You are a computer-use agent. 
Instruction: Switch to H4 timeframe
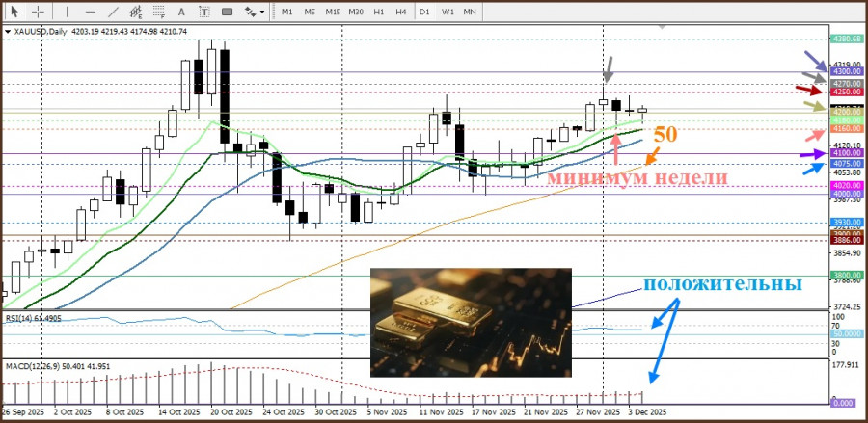(401, 12)
